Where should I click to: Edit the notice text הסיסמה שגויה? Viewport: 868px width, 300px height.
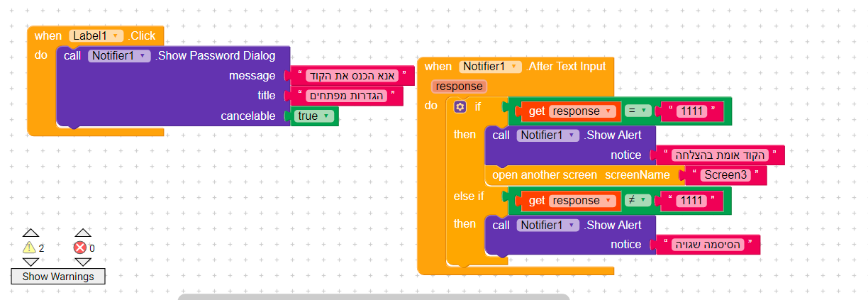(x=708, y=245)
